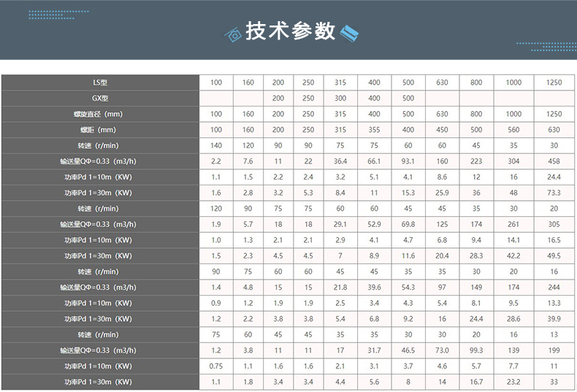
Task: Click the 输送量 cell showing 21.8
Action: coord(340,288)
